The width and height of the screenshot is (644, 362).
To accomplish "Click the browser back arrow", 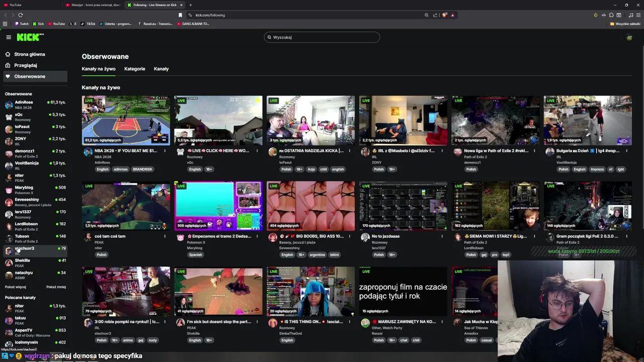I will coord(6,15).
